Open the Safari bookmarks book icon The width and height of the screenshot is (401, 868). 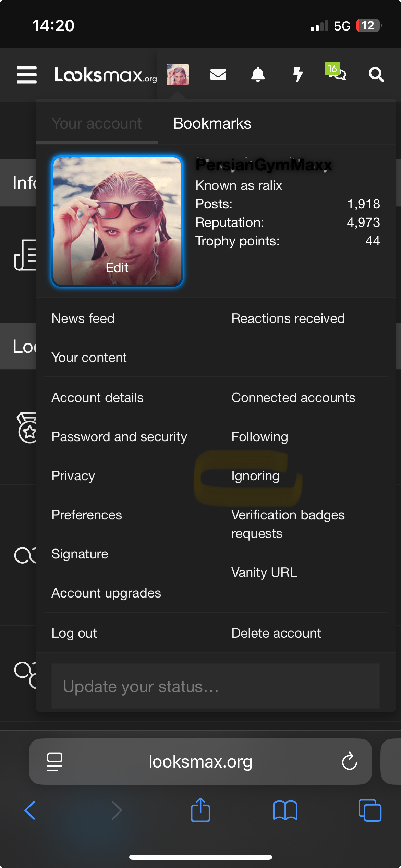pyautogui.click(x=285, y=810)
